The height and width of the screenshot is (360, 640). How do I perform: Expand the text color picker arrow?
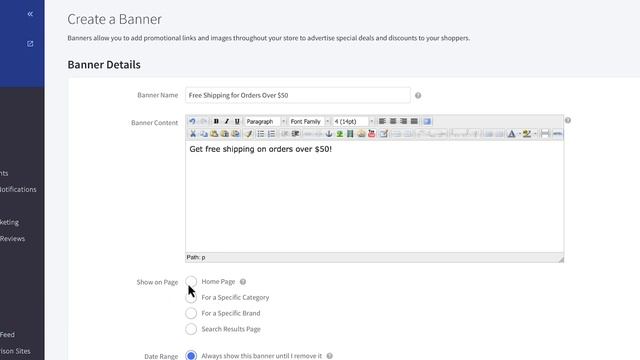coord(519,133)
